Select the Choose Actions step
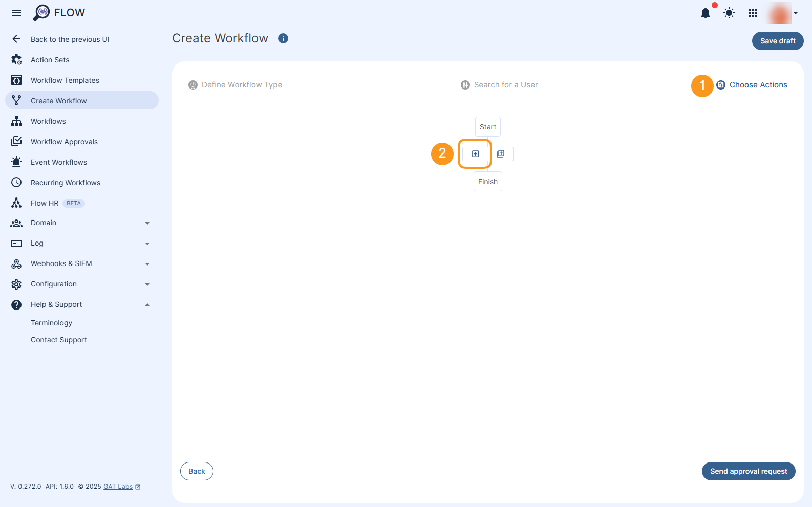812x507 pixels. point(758,85)
